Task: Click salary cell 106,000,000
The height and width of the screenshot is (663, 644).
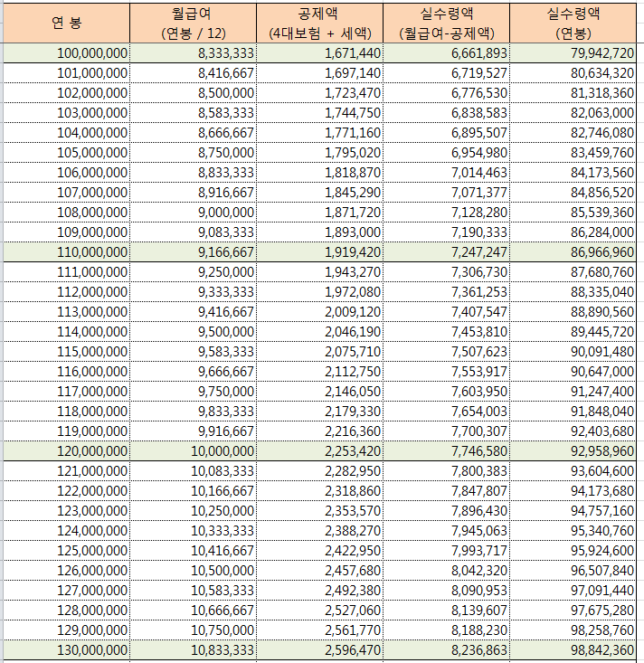Action: click(66, 173)
